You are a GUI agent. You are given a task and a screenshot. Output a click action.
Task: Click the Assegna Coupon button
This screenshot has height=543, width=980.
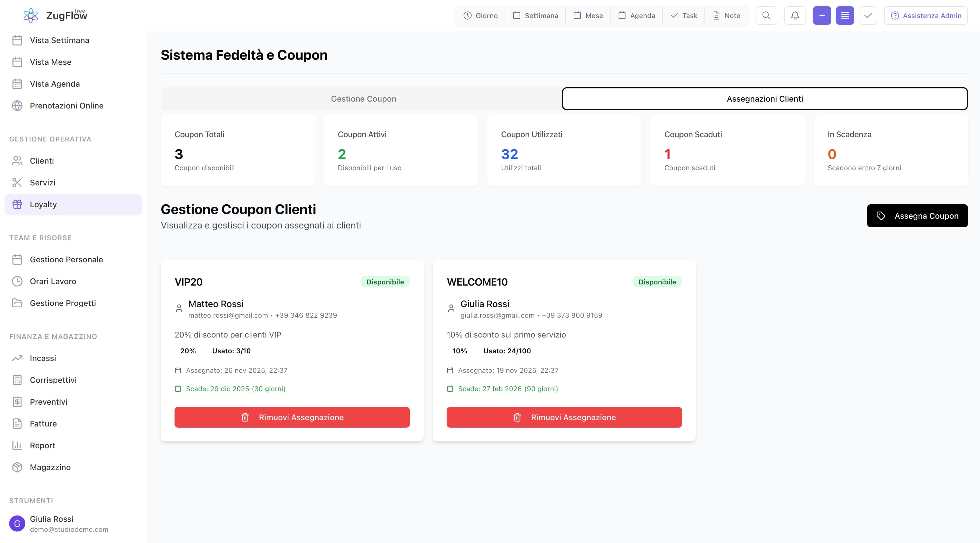[917, 216]
